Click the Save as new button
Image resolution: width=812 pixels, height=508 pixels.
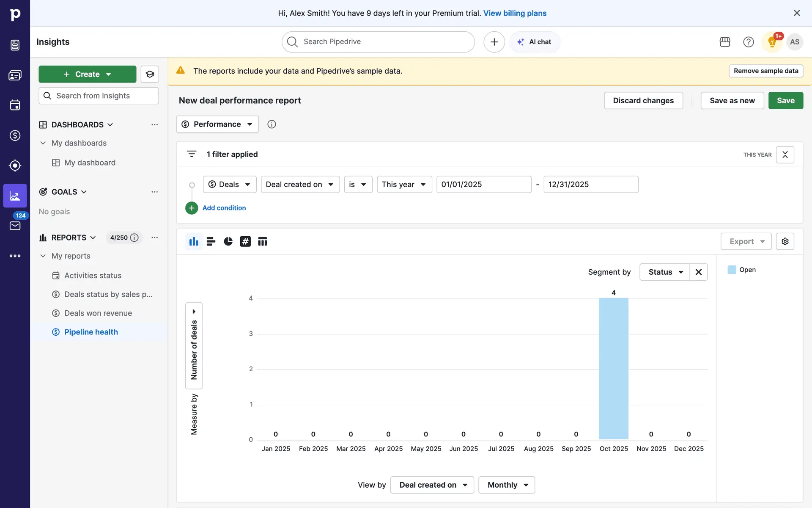point(732,100)
